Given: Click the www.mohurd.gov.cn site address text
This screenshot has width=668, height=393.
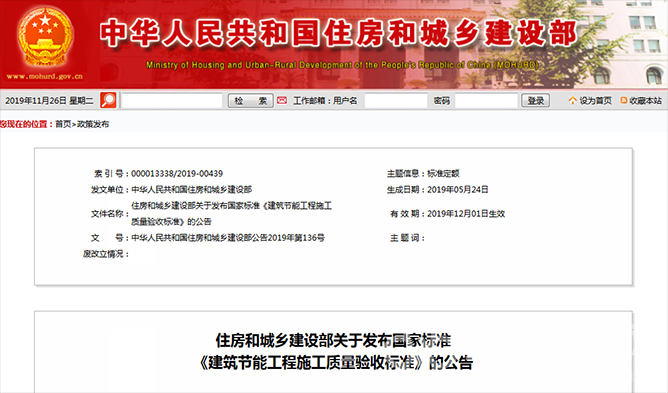Looking at the screenshot, I should pos(45,76).
